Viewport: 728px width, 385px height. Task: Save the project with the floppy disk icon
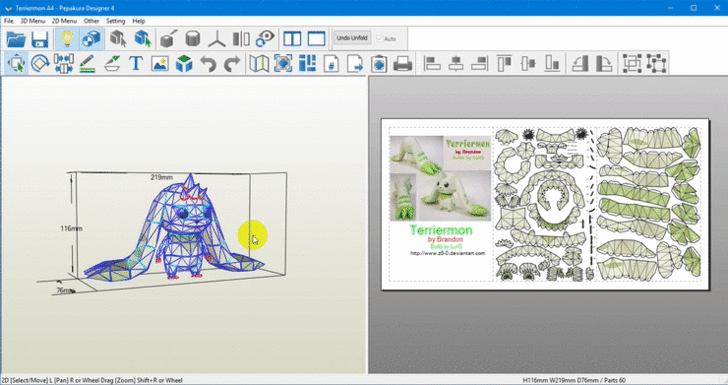coord(40,39)
